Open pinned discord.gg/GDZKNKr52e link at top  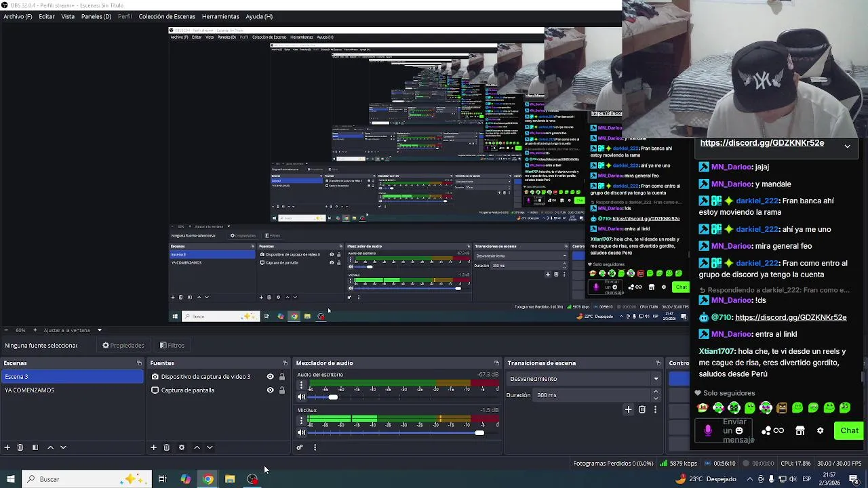[762, 143]
